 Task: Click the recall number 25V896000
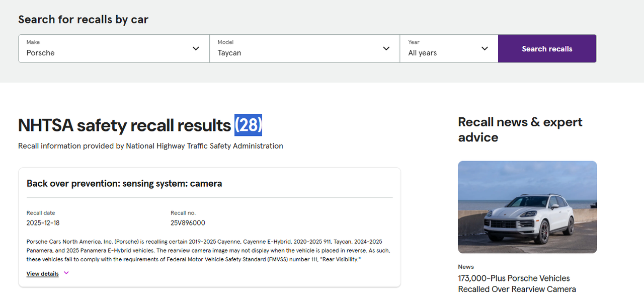[x=188, y=223]
